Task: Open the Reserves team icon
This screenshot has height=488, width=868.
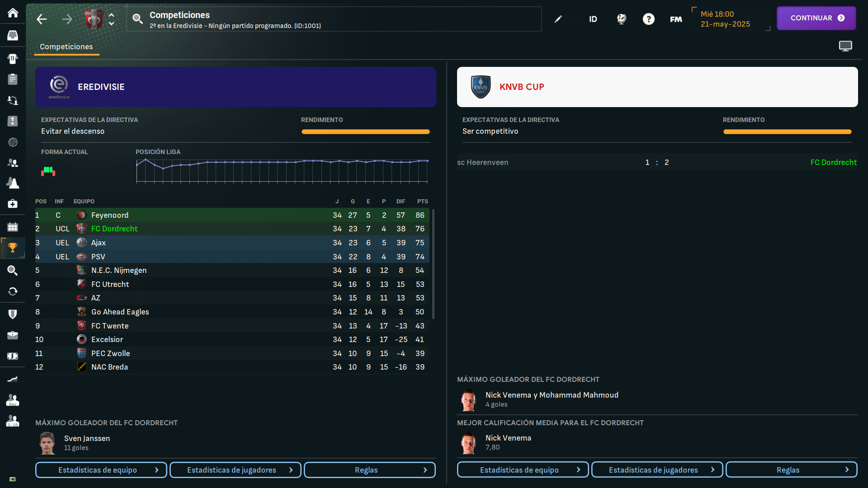Action: [x=13, y=400]
